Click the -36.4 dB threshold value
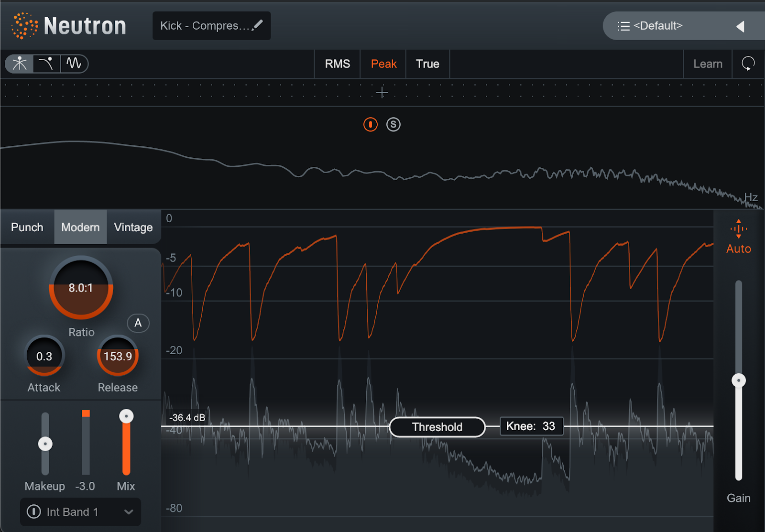The height and width of the screenshot is (532, 765). 187,418
